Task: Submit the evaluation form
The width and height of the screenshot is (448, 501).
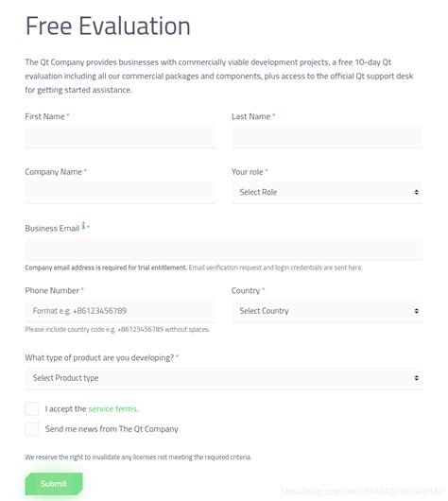Action: pos(54,484)
